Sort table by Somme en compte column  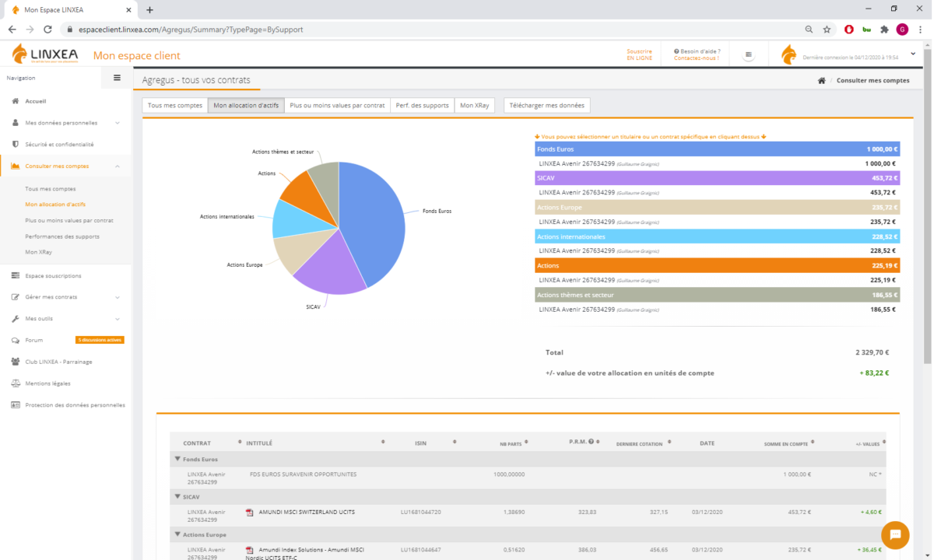click(x=787, y=443)
